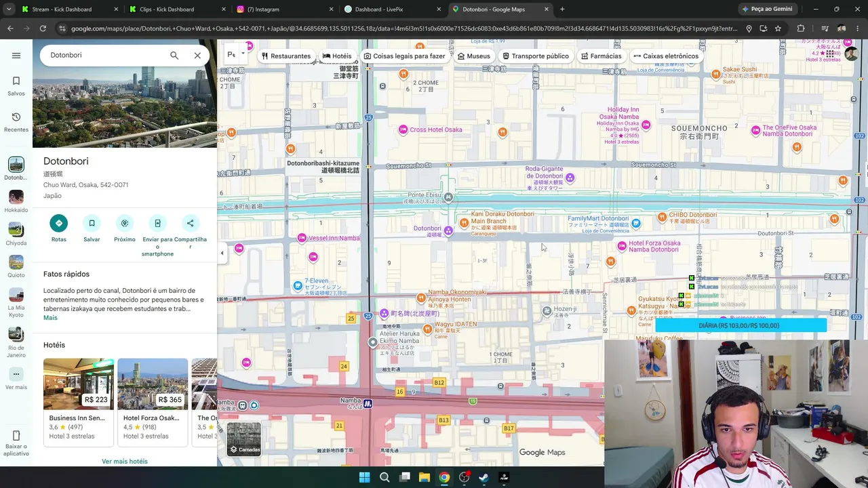The height and width of the screenshot is (488, 868).
Task: Select the La Mia Kyoto recent place
Action: (x=16, y=302)
